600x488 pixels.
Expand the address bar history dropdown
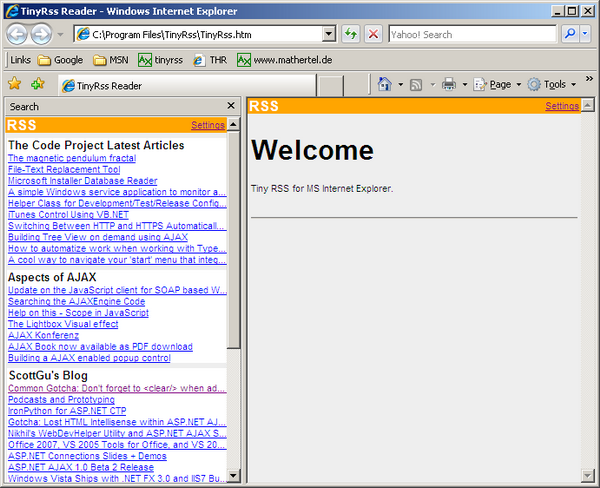pyautogui.click(x=329, y=34)
